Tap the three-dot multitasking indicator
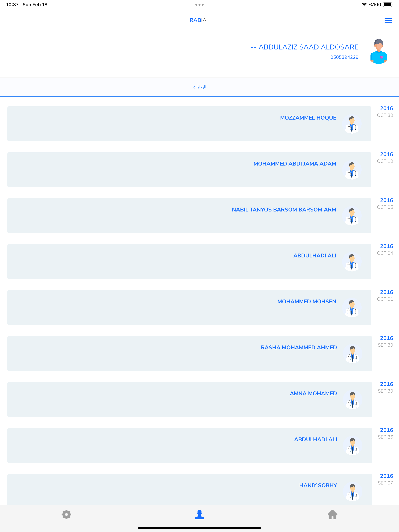Screen dimensions: 399x532 tap(199, 4)
